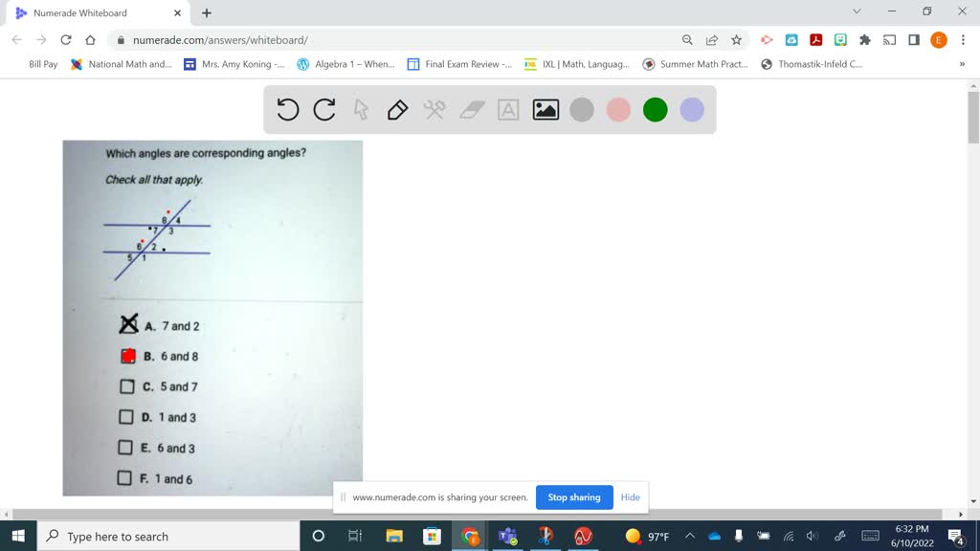Select the Text tool on the whiteboard
This screenshot has height=551, width=980.
click(507, 109)
